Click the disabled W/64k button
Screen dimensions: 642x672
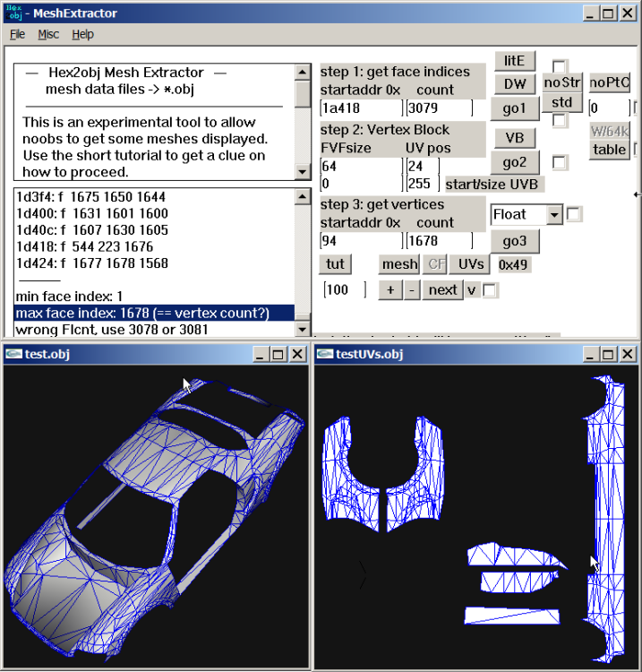pyautogui.click(x=609, y=131)
